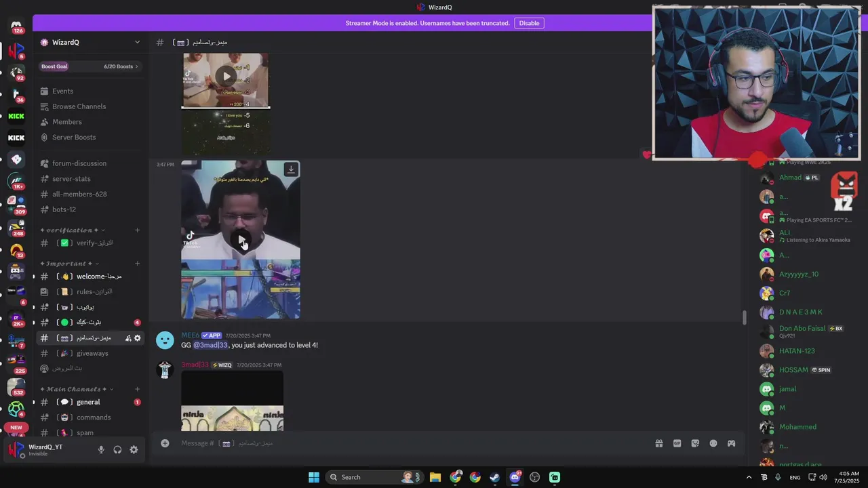Screen dimensions: 868x488
Task: Open the gift Nitro icon in message box
Action: (x=658, y=443)
